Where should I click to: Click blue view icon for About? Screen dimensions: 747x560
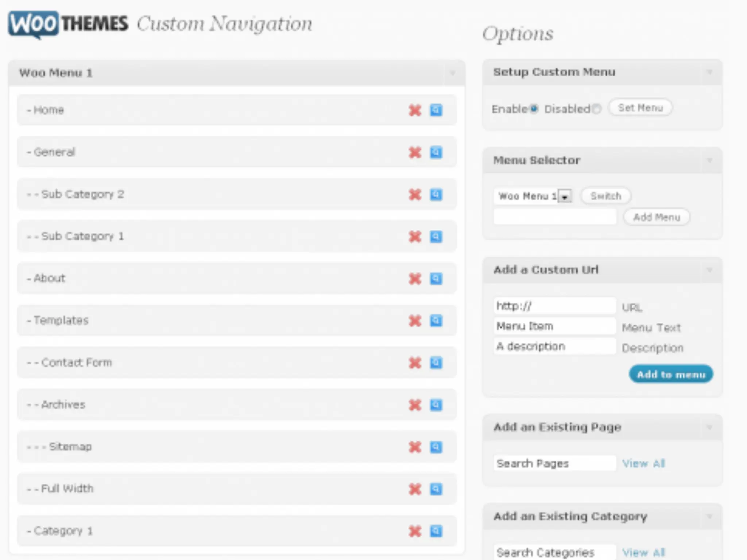(436, 279)
